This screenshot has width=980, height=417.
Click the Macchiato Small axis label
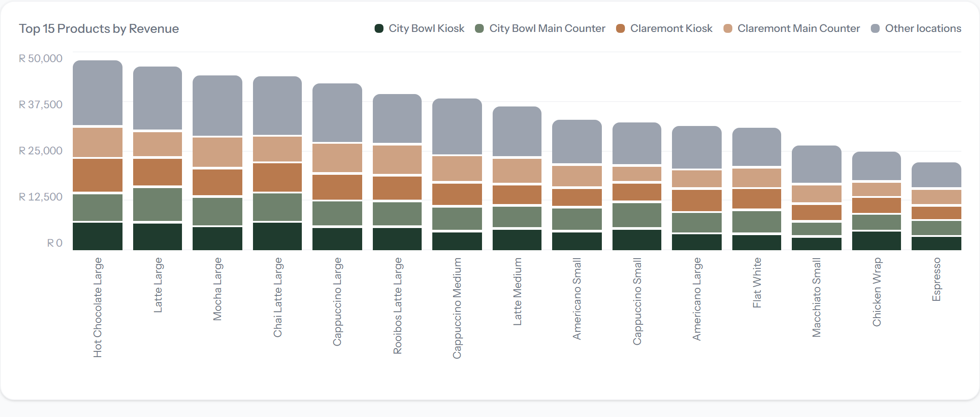pyautogui.click(x=817, y=297)
